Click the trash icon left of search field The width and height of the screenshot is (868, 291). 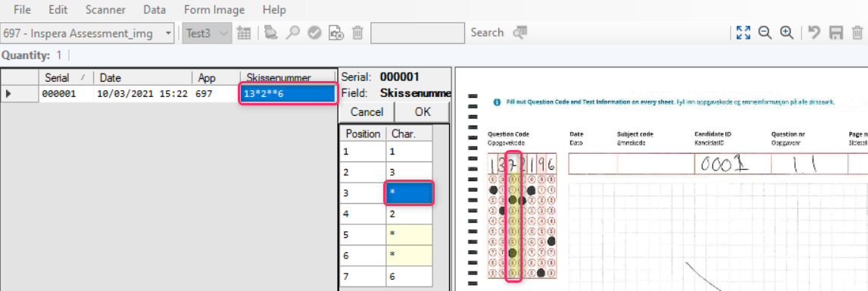click(358, 33)
